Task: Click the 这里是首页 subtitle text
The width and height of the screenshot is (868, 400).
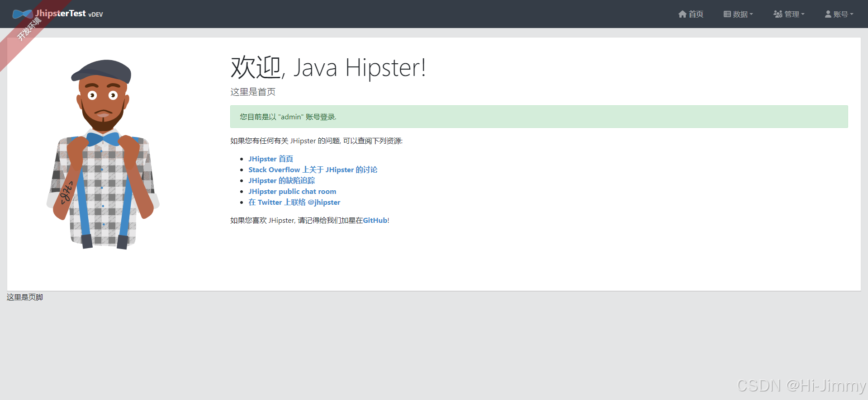Action: [x=253, y=92]
